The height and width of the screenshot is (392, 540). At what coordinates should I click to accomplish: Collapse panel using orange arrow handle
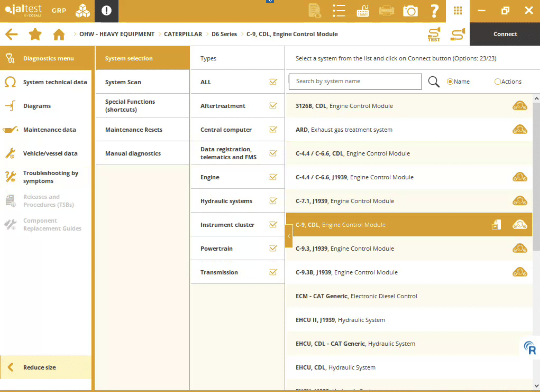click(289, 236)
